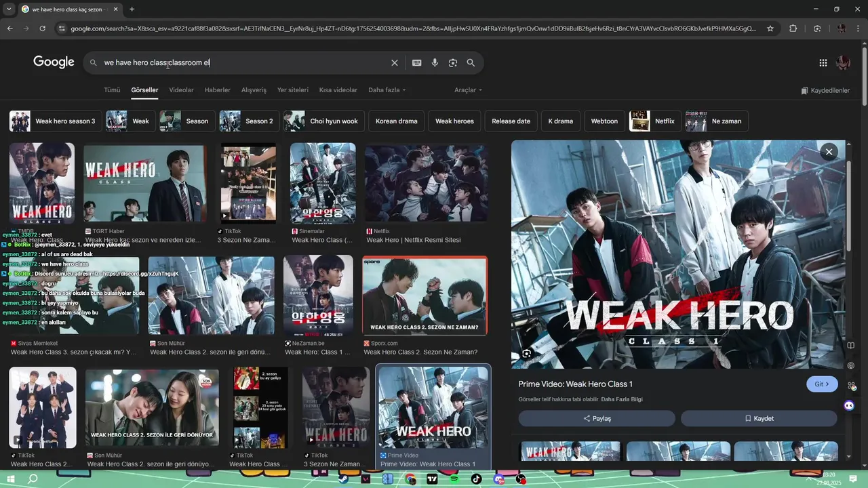Filter by Webtoon chip
868x488 pixels.
pyautogui.click(x=604, y=121)
